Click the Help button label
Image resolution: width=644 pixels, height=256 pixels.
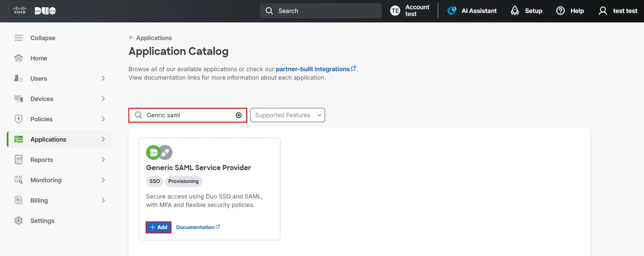tap(577, 11)
